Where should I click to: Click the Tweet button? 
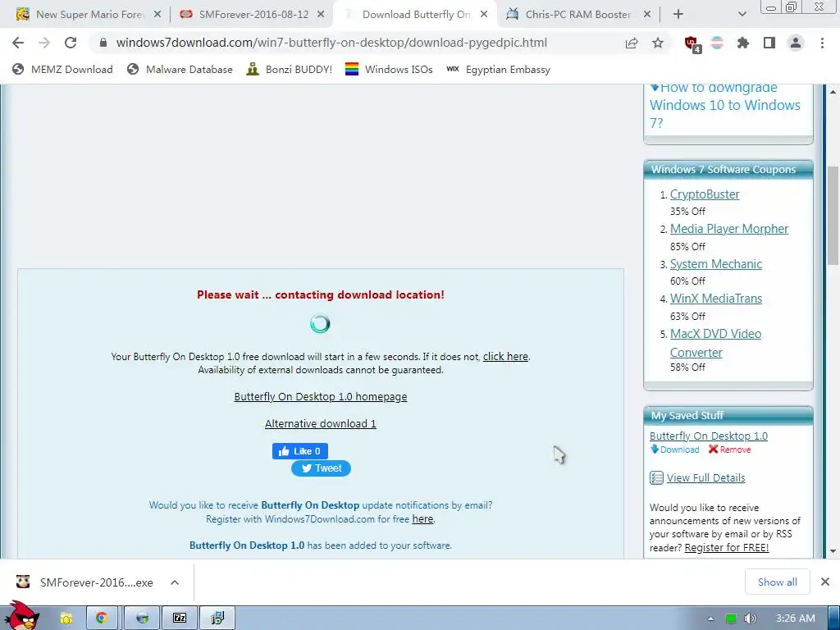coord(321,468)
